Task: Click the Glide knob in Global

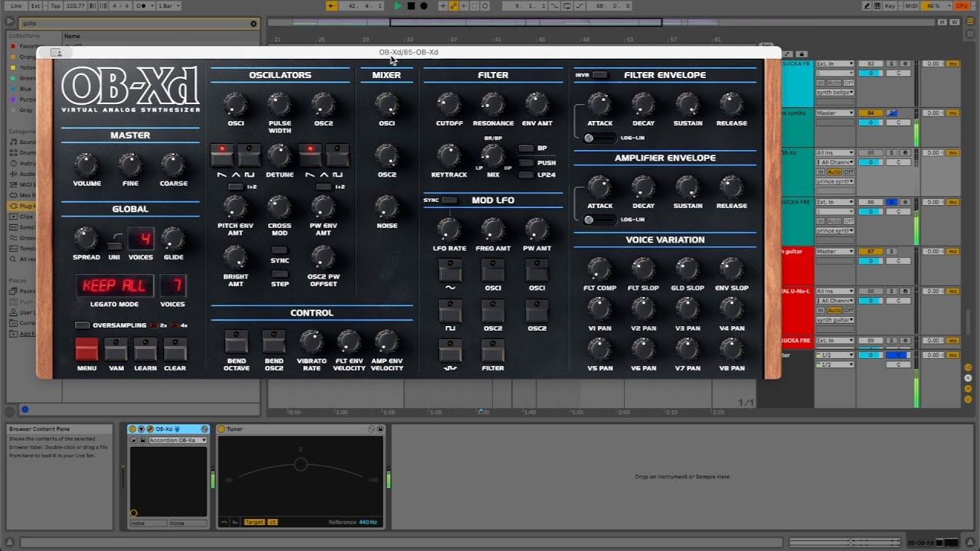Action: point(173,238)
